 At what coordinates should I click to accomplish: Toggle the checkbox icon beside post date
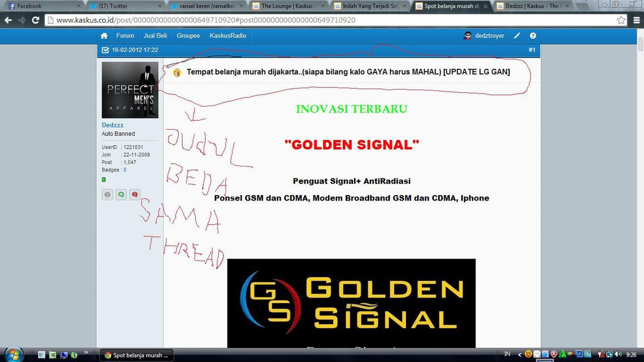point(105,50)
